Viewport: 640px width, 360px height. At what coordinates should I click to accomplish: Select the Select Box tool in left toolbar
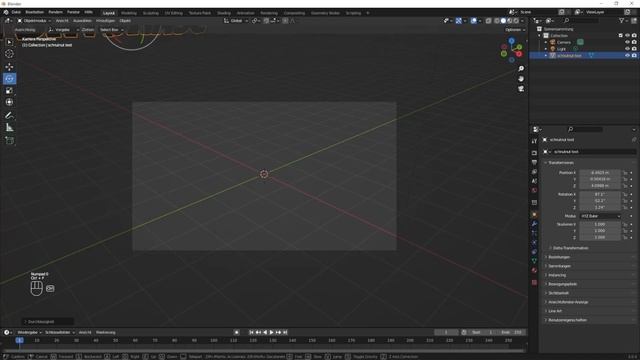point(9,42)
